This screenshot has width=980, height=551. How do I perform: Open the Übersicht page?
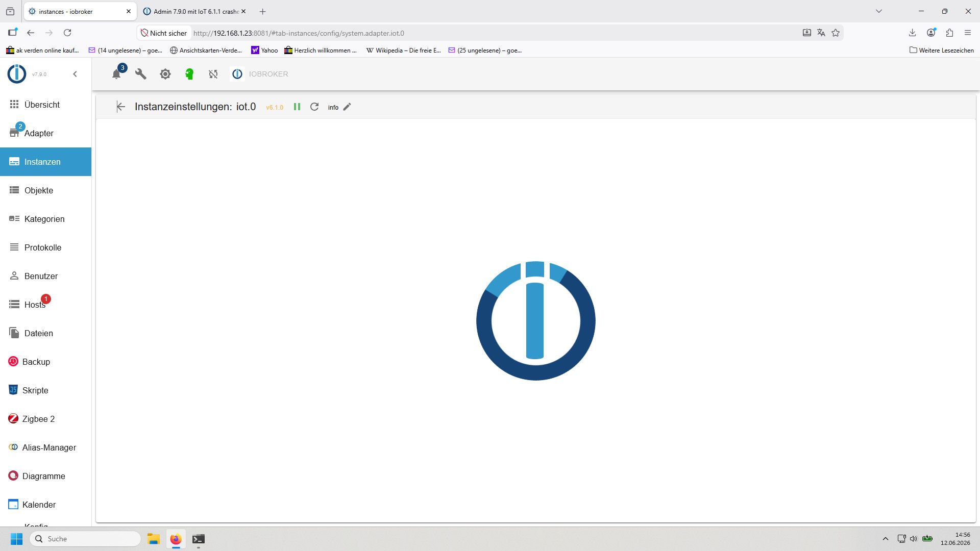click(x=46, y=105)
